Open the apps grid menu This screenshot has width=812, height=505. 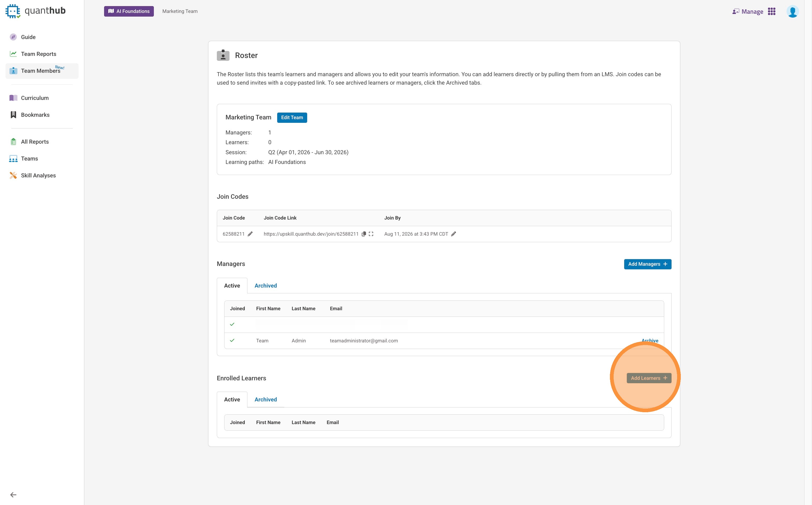(772, 12)
